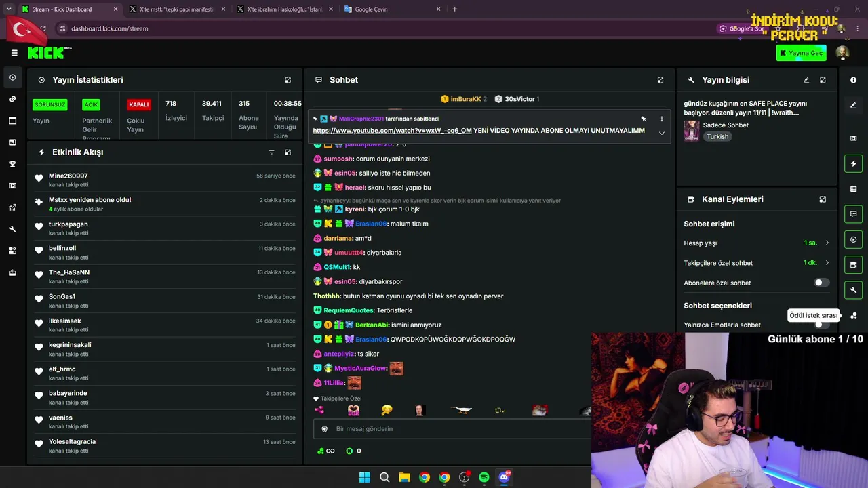Open the Sadece Sohbet category
This screenshot has height=488, width=868.
point(726,125)
